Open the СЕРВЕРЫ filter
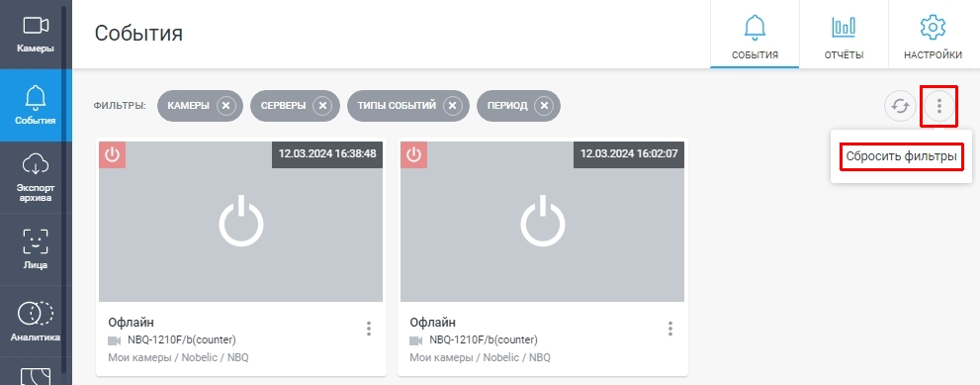 (283, 106)
